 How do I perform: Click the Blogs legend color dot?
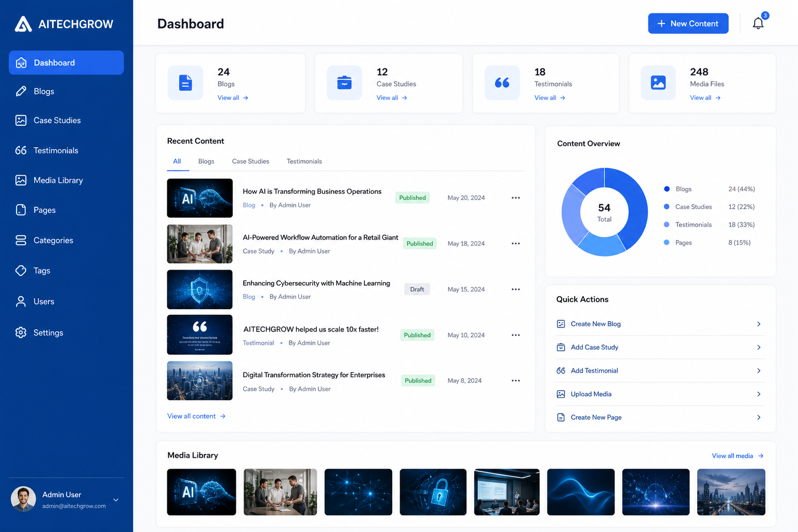coord(667,189)
